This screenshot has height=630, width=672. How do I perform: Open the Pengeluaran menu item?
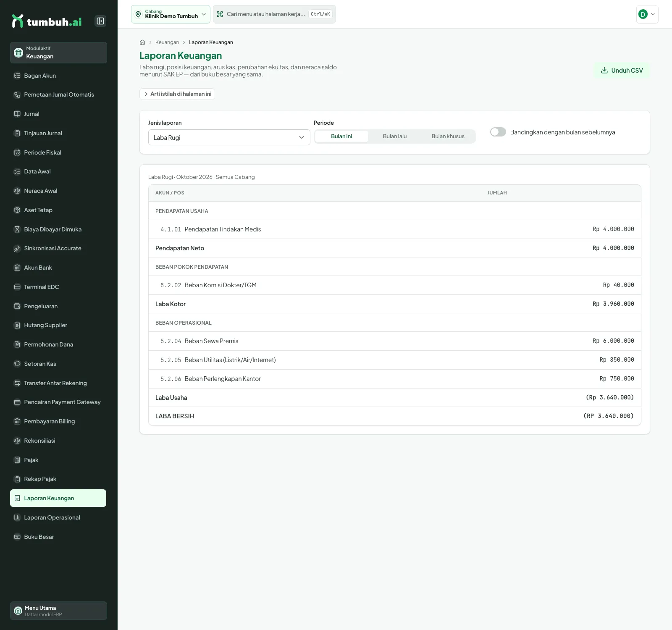pyautogui.click(x=58, y=306)
